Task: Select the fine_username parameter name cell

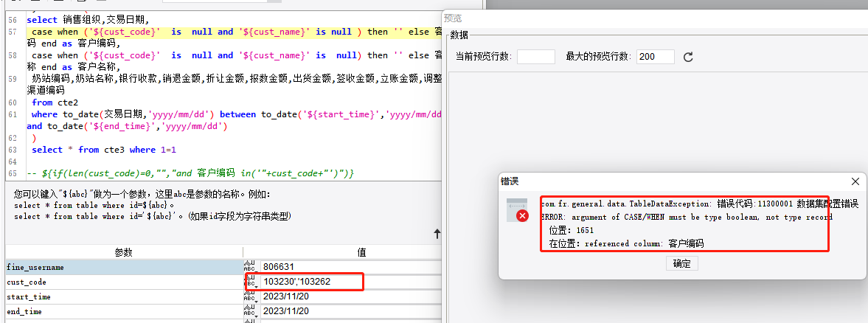Action: pyautogui.click(x=124, y=267)
